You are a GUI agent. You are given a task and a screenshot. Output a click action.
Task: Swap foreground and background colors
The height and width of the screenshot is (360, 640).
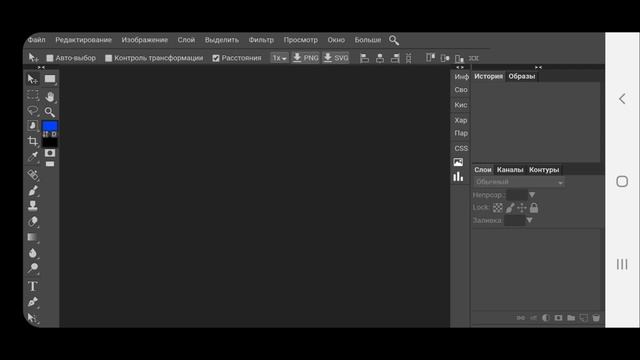45,134
